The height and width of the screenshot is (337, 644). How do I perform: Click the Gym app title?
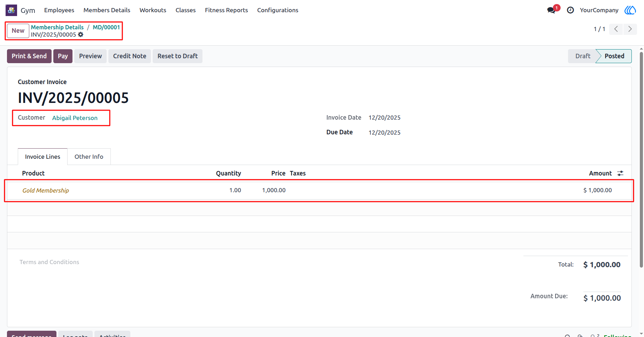(28, 10)
